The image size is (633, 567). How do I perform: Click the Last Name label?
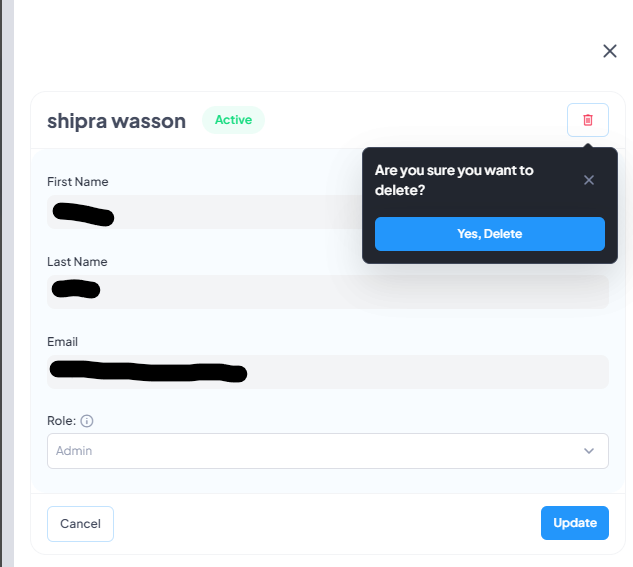(77, 262)
